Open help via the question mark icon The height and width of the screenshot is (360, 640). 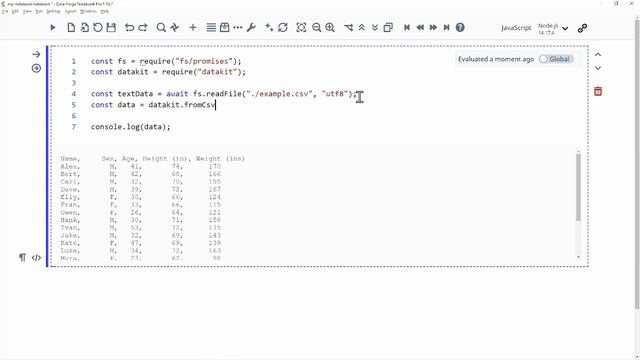460,27
